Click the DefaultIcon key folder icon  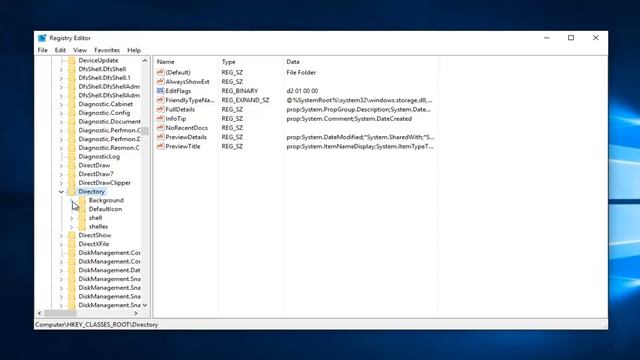[82, 209]
